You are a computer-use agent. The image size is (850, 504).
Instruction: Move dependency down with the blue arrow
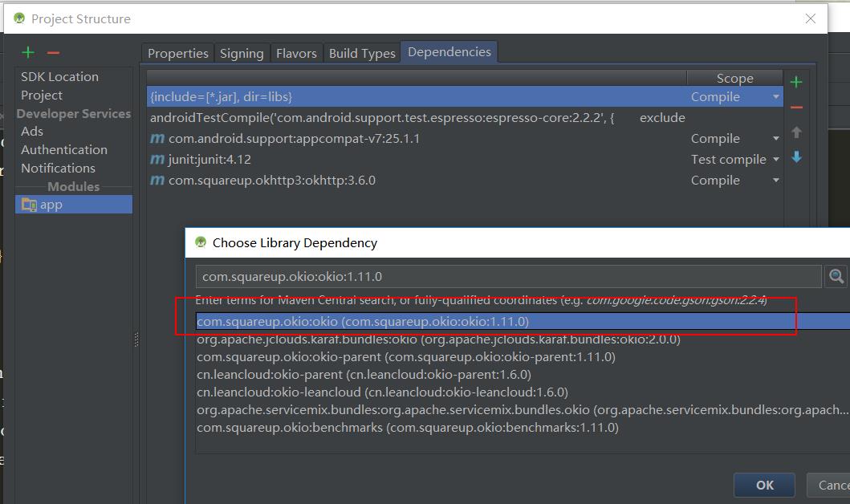coord(796,157)
